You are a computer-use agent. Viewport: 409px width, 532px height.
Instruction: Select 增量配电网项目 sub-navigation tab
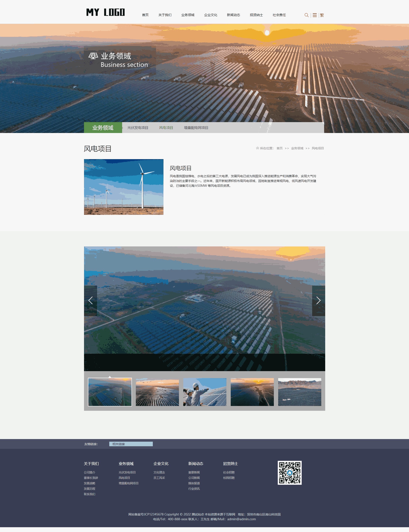pos(196,128)
